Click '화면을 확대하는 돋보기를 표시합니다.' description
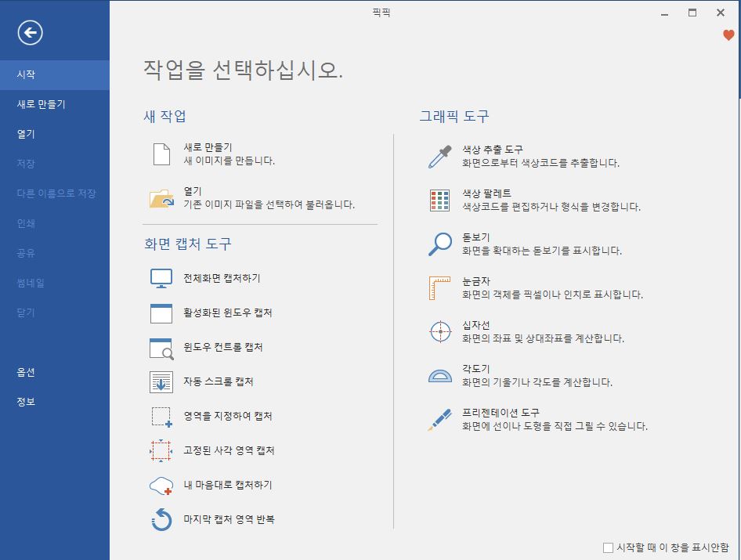This screenshot has height=560, width=741. click(x=542, y=251)
